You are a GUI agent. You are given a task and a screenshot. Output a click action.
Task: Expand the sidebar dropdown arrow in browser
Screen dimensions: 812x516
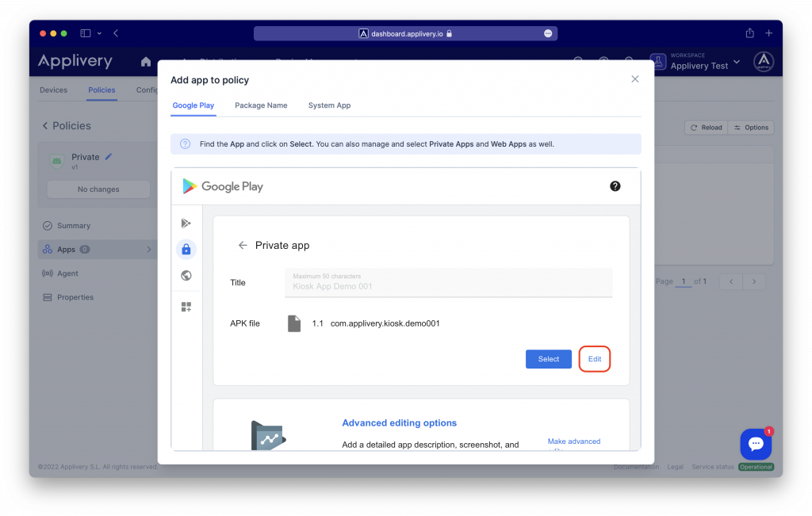coord(99,33)
